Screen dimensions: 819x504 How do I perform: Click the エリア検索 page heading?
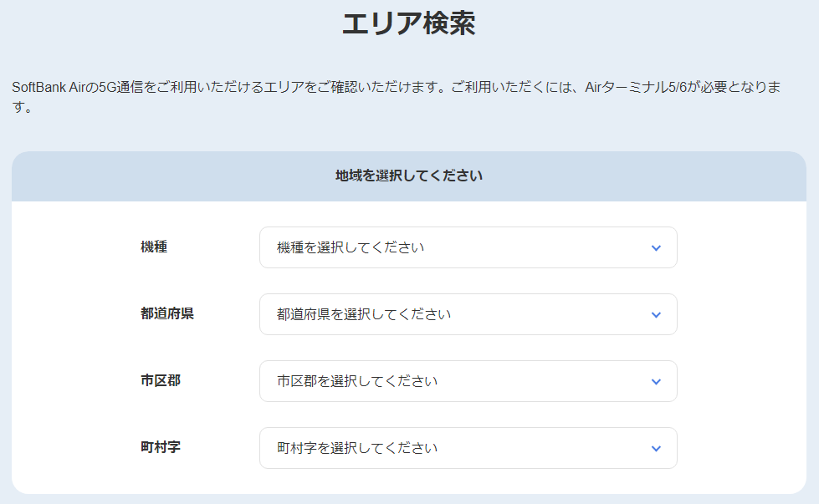pos(408,23)
